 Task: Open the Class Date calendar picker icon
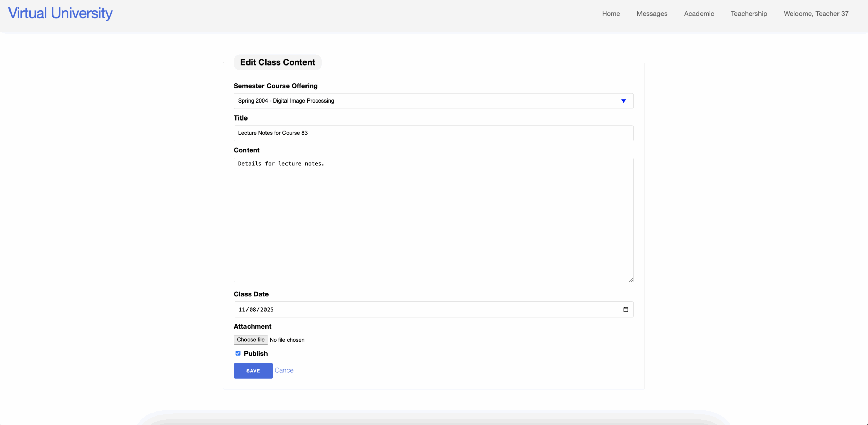(x=625, y=309)
